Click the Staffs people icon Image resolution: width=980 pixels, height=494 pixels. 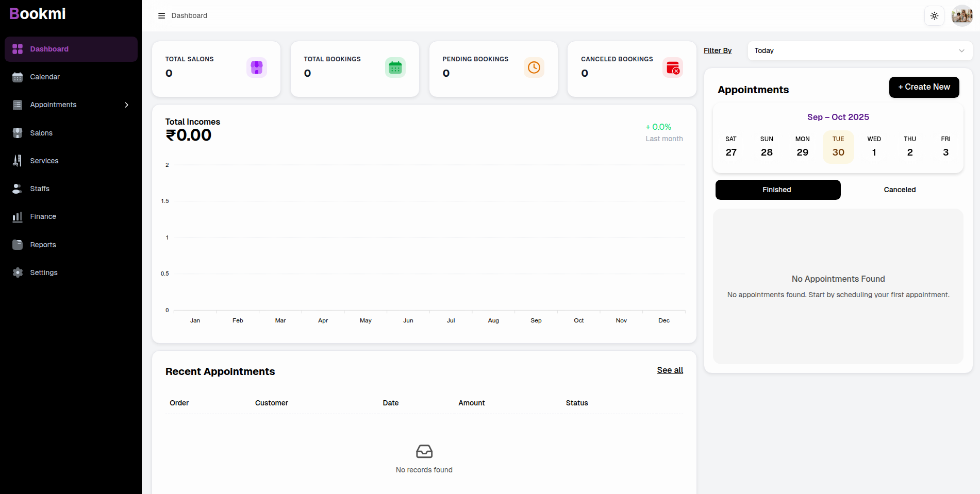tap(18, 189)
